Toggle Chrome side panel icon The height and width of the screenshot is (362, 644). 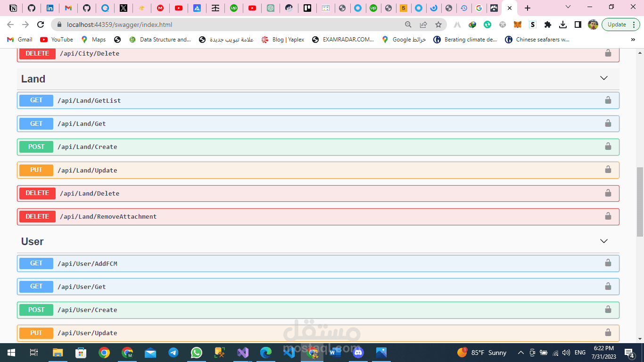(578, 25)
